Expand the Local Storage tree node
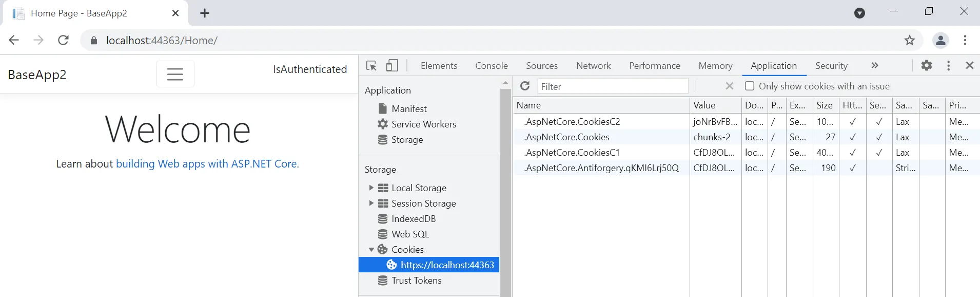Image resolution: width=980 pixels, height=297 pixels. click(x=371, y=188)
